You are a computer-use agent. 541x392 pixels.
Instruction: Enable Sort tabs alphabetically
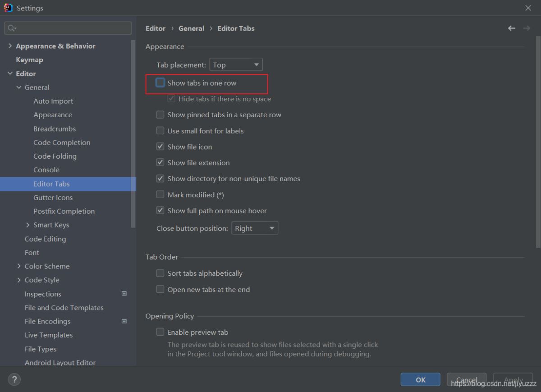pos(160,273)
